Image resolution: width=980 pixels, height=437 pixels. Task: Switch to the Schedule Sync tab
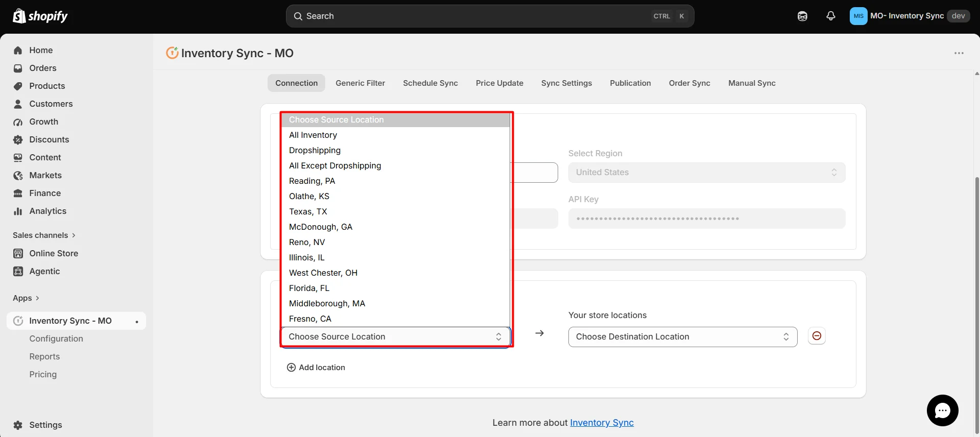(430, 83)
